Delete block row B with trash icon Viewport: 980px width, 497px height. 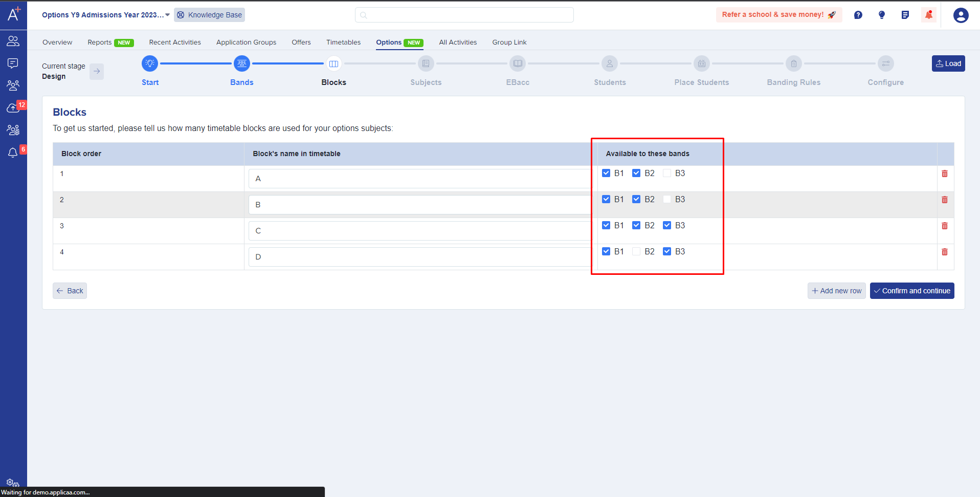click(945, 200)
